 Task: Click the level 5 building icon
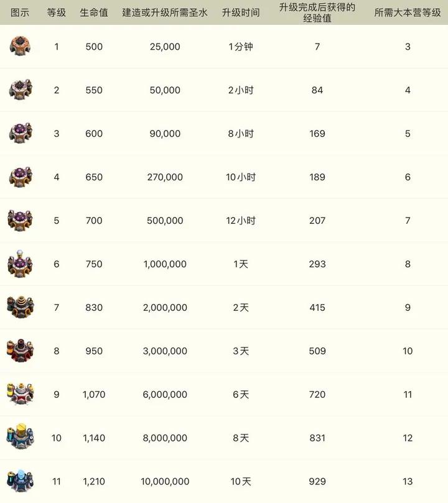pos(21,221)
